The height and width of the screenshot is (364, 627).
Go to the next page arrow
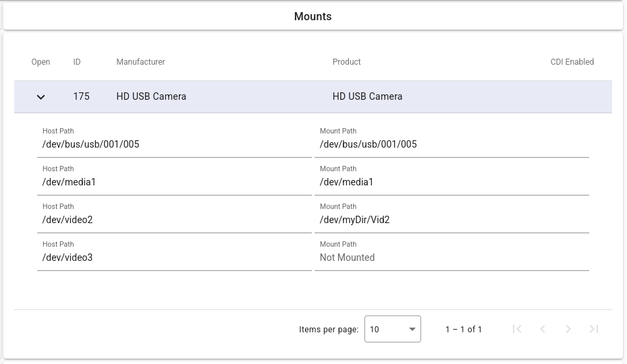[568, 329]
